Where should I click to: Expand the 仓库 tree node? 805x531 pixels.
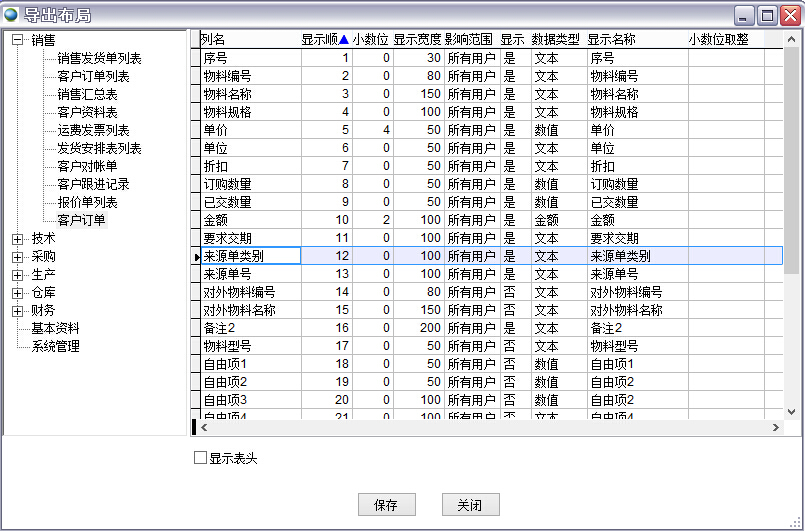click(17, 293)
